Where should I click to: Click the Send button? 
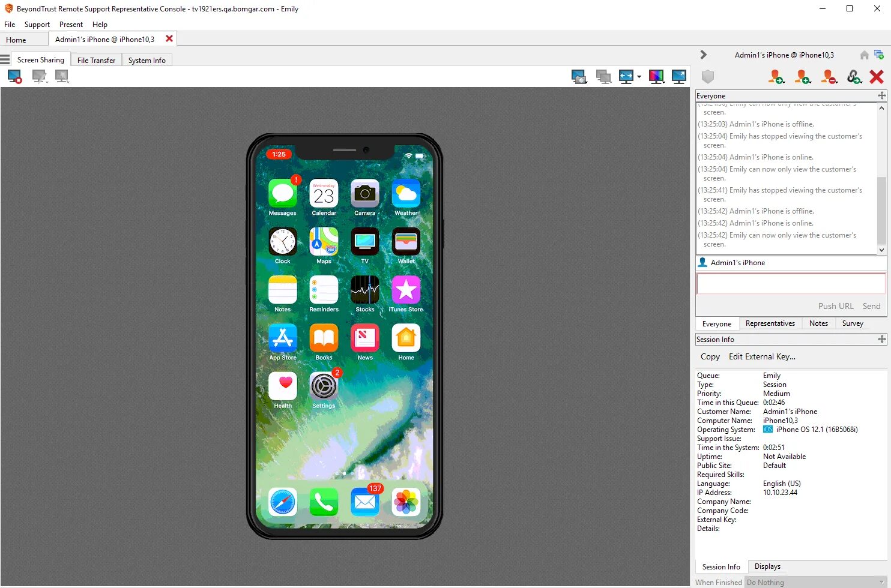[x=871, y=306]
